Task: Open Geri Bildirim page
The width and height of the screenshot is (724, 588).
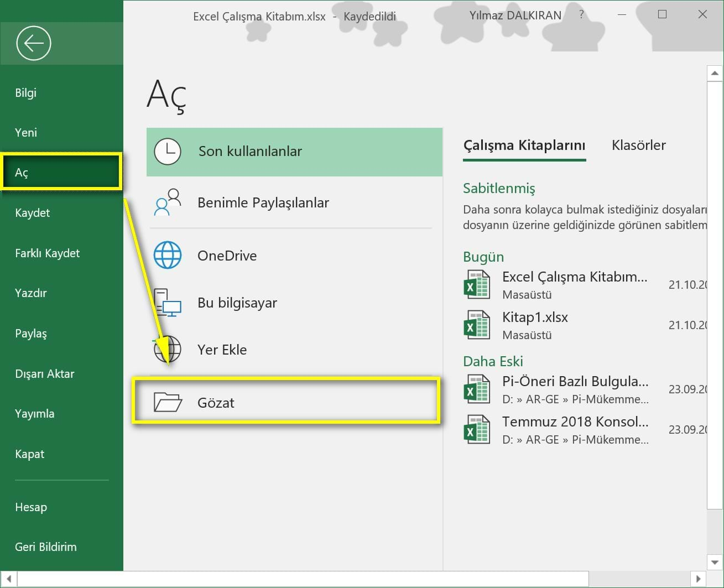Action: [x=61, y=547]
